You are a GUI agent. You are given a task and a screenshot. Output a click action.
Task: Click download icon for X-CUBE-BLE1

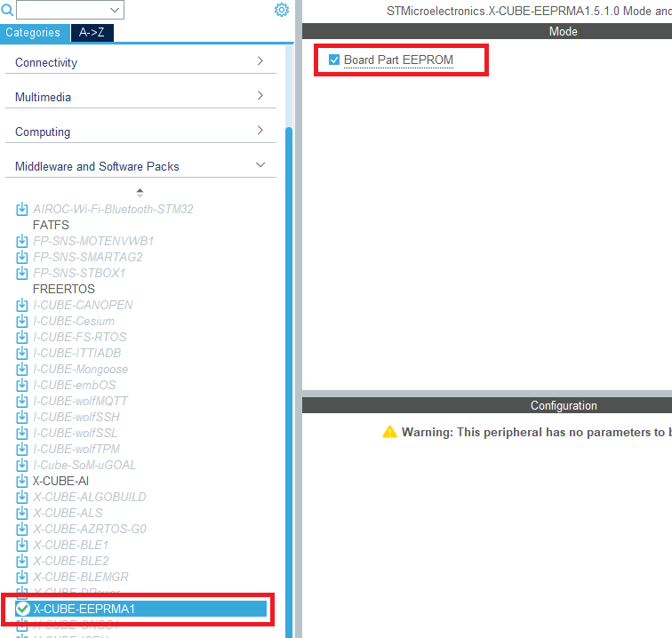click(x=22, y=545)
